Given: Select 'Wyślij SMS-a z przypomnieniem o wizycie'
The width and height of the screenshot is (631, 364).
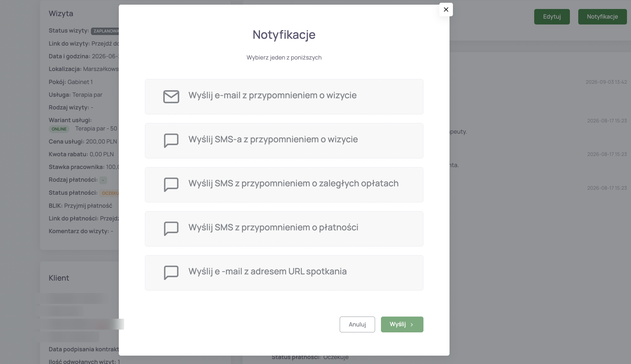Looking at the screenshot, I should click(284, 141).
